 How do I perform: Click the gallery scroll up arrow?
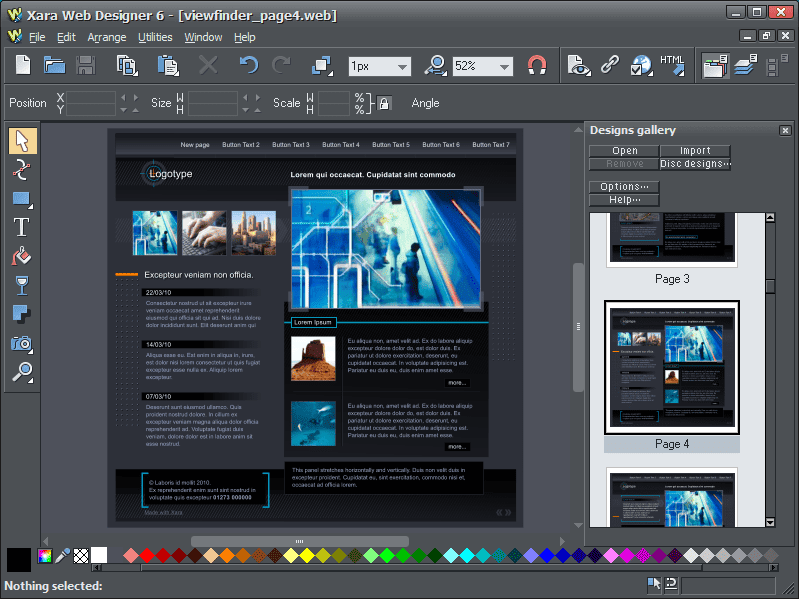click(770, 218)
